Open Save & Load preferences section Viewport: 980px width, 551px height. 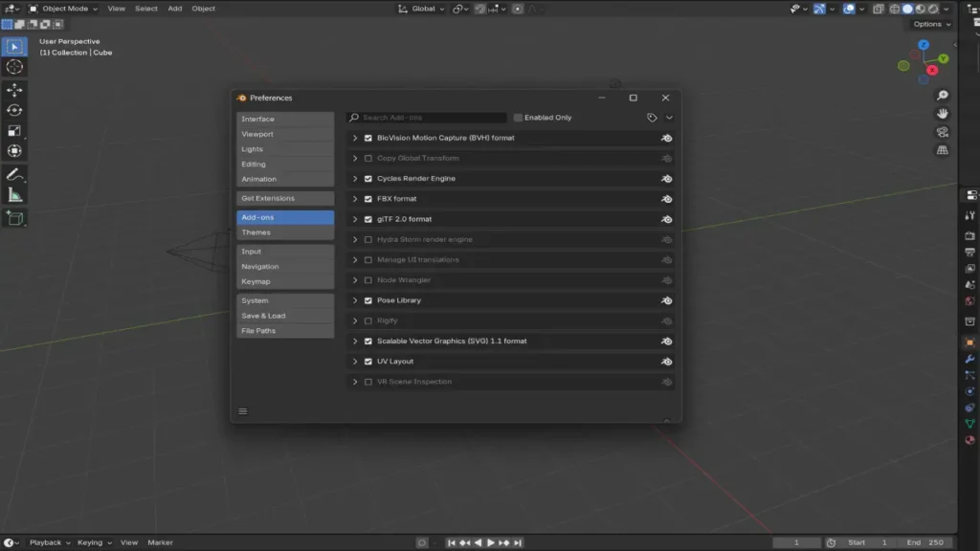tap(285, 316)
